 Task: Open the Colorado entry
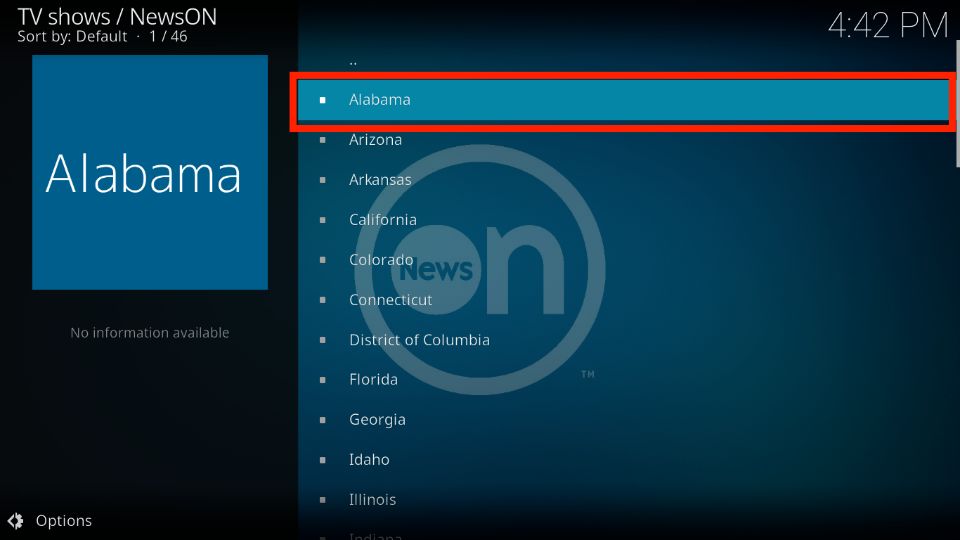(623, 260)
